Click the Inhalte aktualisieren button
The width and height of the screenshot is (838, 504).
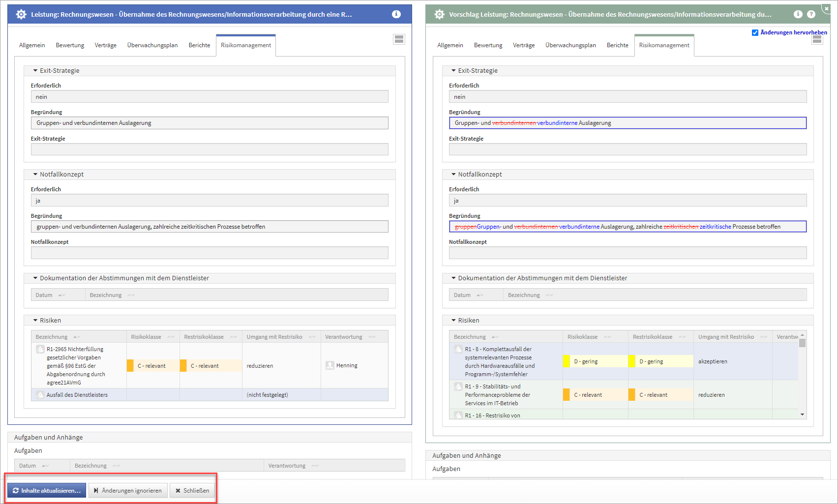pos(47,491)
